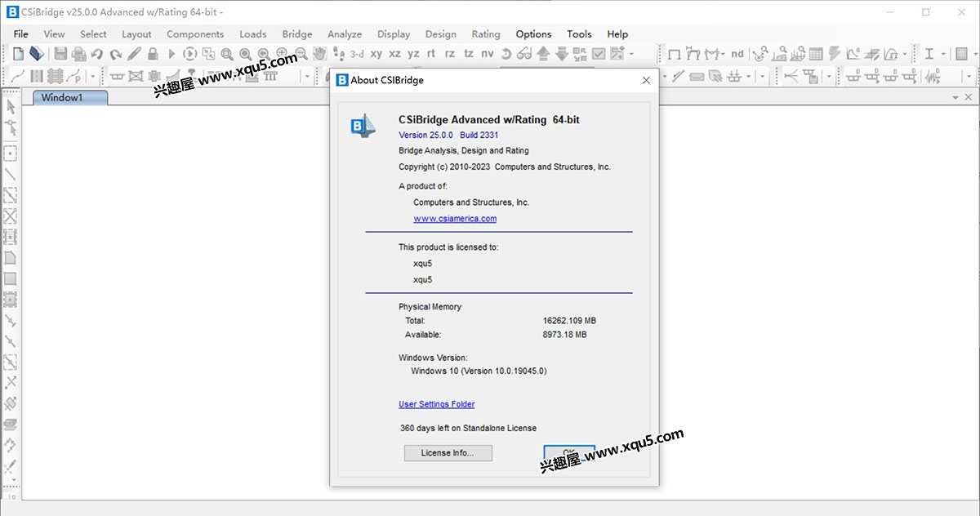Click the Show Tables grid icon
This screenshot has height=516, width=980.
[816, 54]
